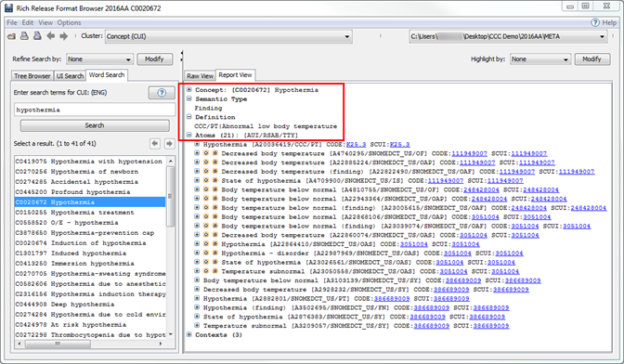Click the open folder toolbar icon
Viewport: 624px width, 364px height.
11,36
